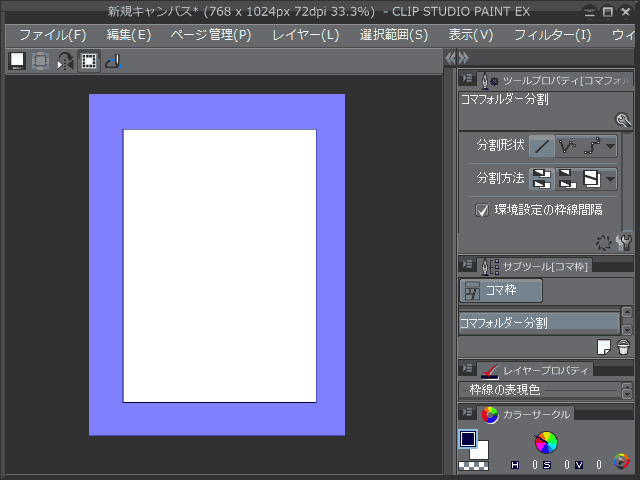Click the magnifier wrench icon under コマフォルダー分割
The image size is (640, 480).
pos(623,120)
